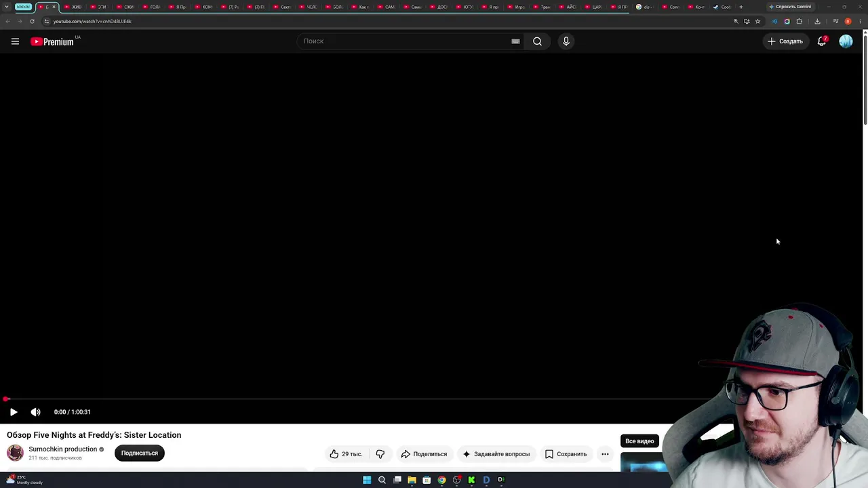The image size is (868, 488).
Task: Open the Chrome three-dot menu
Action: tap(861, 21)
